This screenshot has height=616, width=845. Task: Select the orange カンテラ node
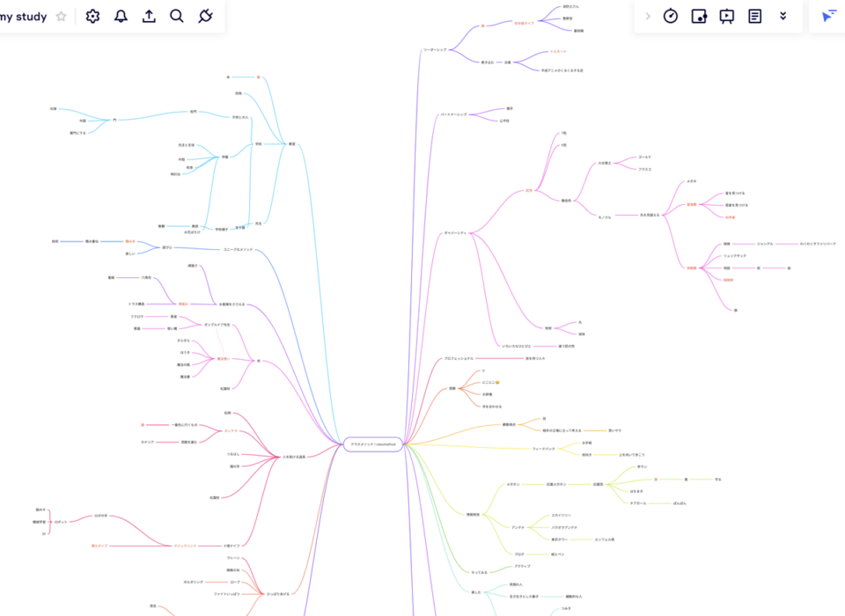(231, 430)
